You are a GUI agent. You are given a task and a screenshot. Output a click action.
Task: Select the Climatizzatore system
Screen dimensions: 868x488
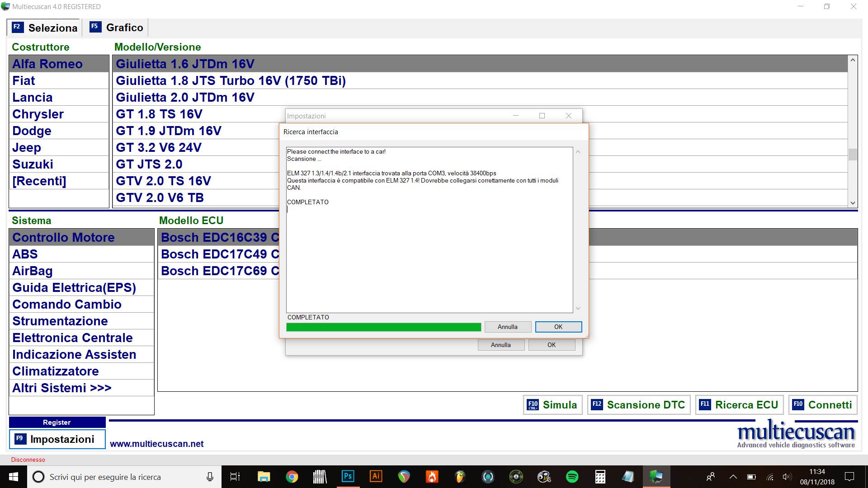tap(81, 371)
